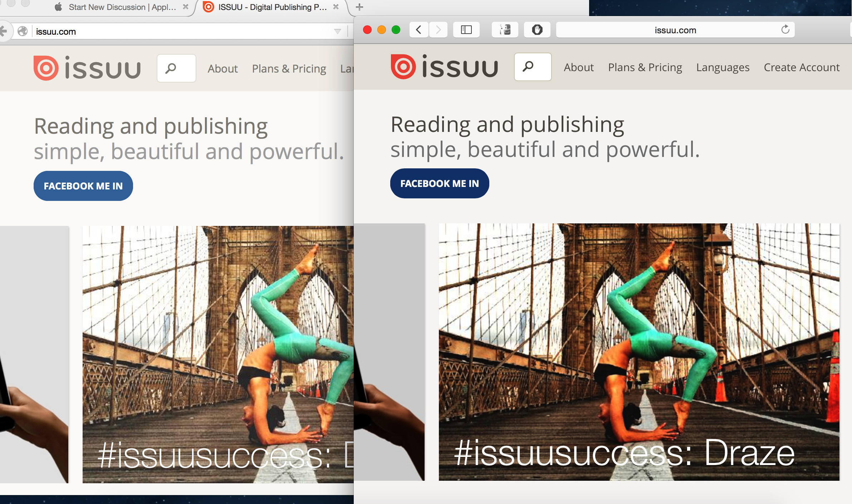Open a new Firefox tab
Image resolution: width=852 pixels, height=504 pixels.
point(359,7)
